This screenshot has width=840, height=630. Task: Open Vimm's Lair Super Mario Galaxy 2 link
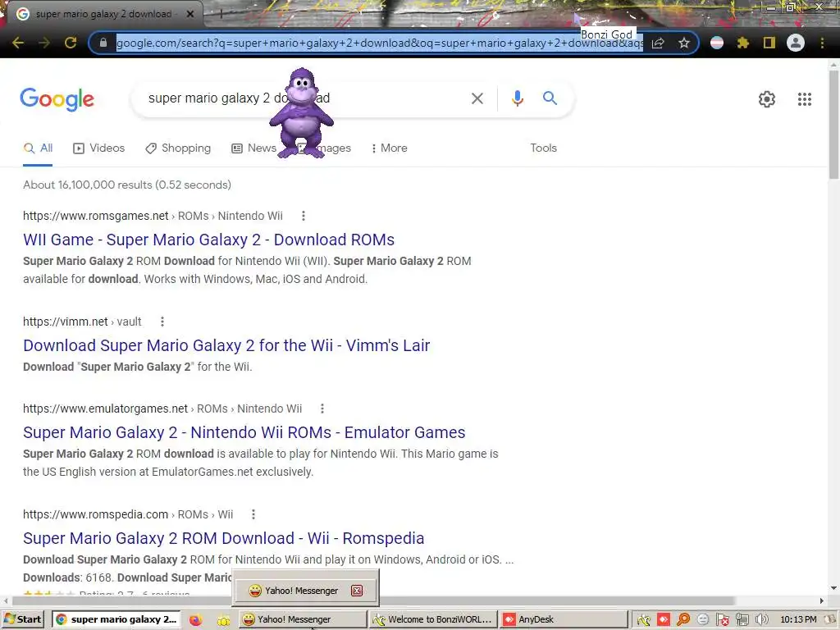click(x=226, y=345)
